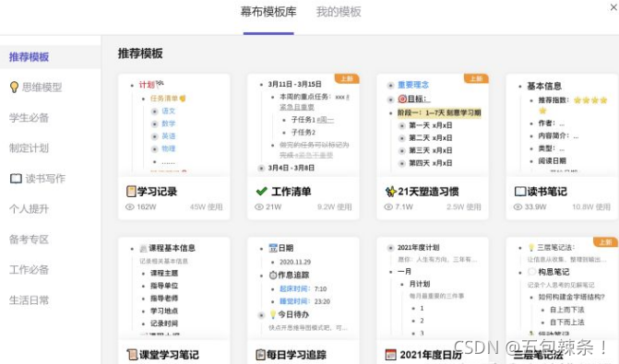Screen dimensions: 619x364
Task: Open the 课堂学习笔记 template title
Action: click(169, 355)
